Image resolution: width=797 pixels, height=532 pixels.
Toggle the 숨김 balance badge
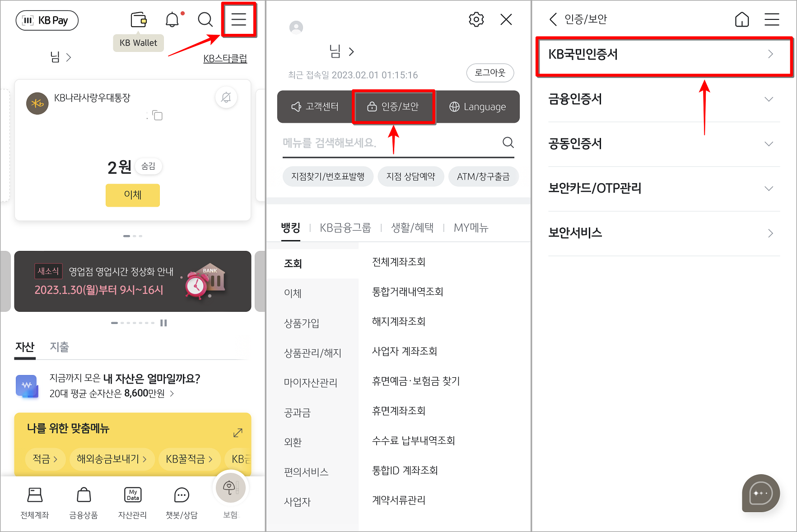(149, 166)
